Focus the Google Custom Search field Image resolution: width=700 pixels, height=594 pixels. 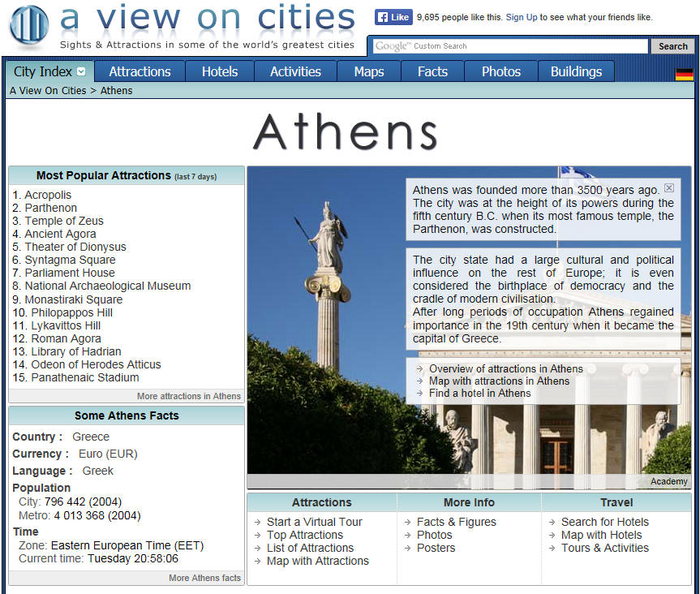coord(510,46)
